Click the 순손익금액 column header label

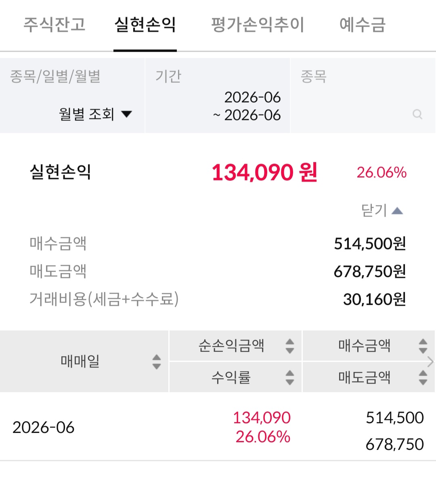point(231,346)
